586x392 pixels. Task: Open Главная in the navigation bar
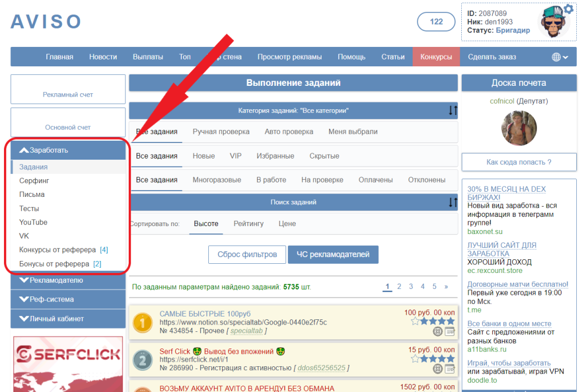[x=60, y=57]
